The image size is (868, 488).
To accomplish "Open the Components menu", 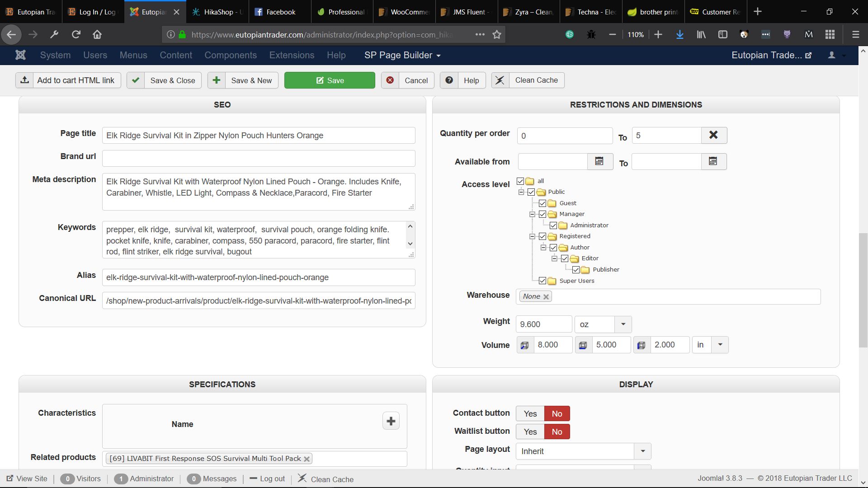I will coord(230,55).
